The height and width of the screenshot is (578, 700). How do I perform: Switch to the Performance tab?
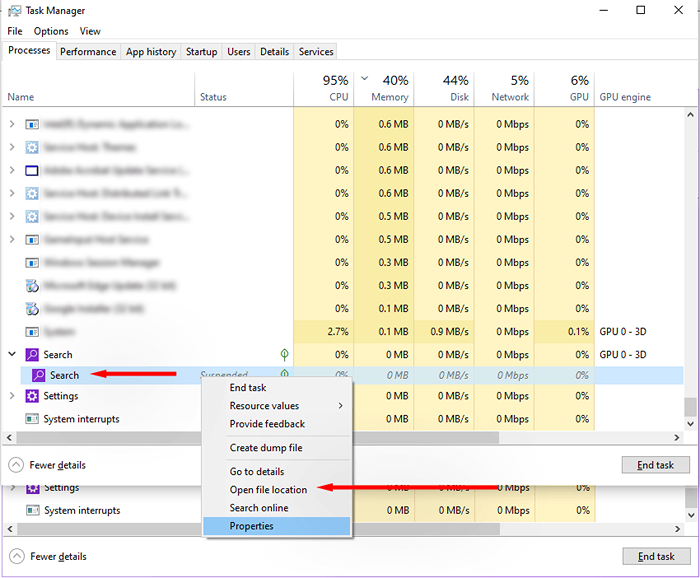click(x=88, y=52)
